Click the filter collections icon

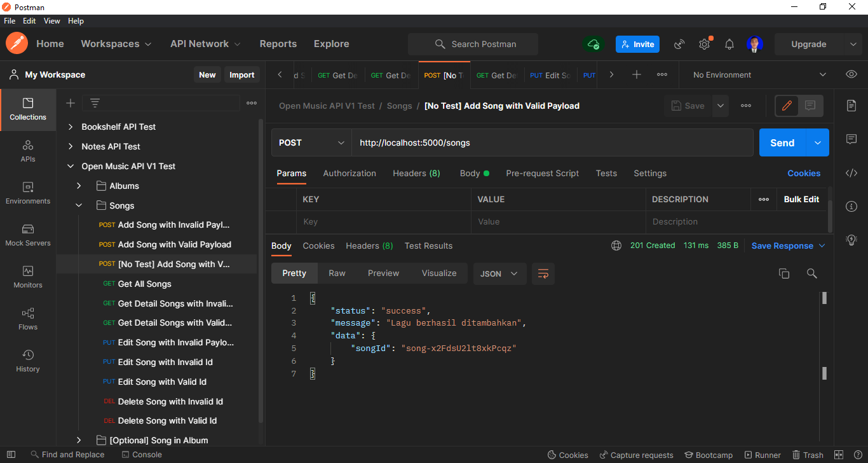coord(95,103)
